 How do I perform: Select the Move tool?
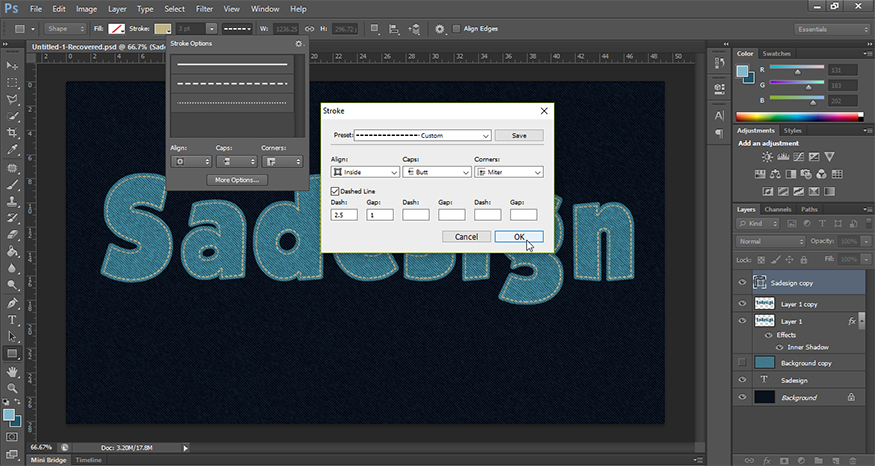12,66
